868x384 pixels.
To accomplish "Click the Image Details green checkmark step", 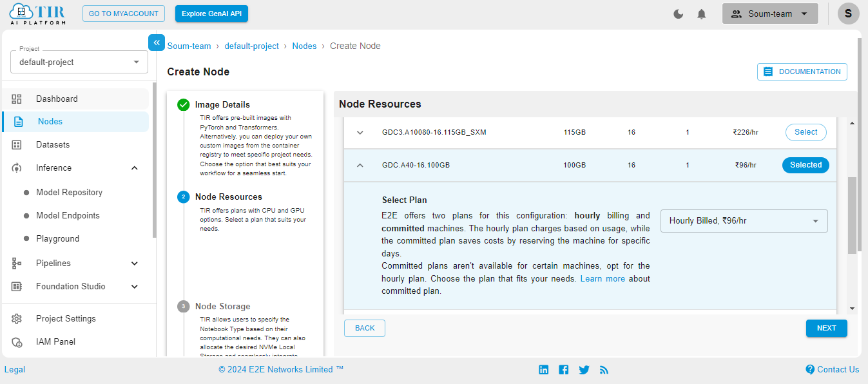I will pyautogui.click(x=184, y=105).
